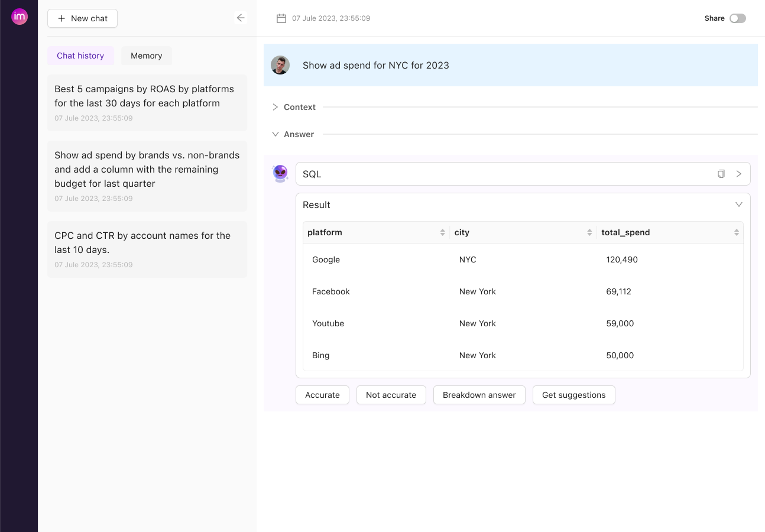
Task: Click the user avatar next to the question
Action: click(x=280, y=65)
